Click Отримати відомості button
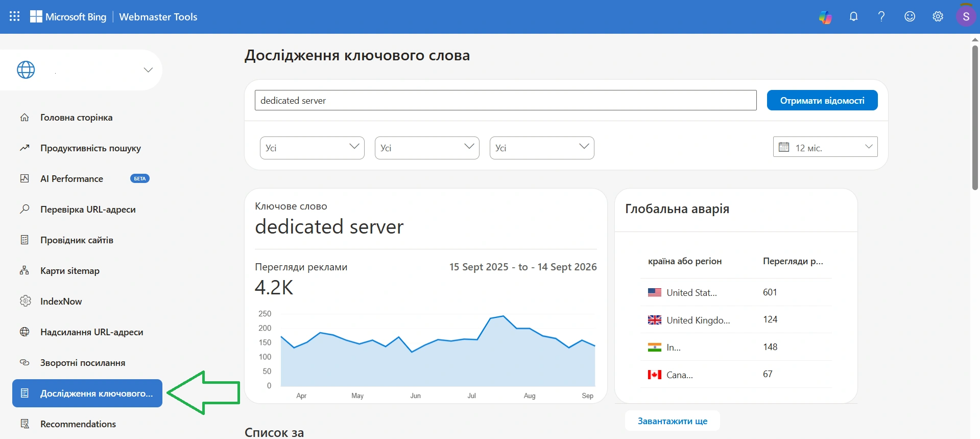980x439 pixels. coord(822,100)
